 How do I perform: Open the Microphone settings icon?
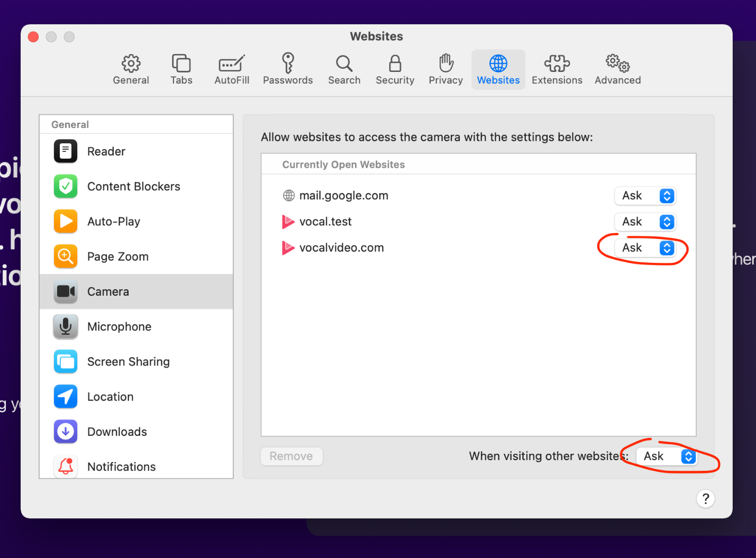[x=66, y=326]
